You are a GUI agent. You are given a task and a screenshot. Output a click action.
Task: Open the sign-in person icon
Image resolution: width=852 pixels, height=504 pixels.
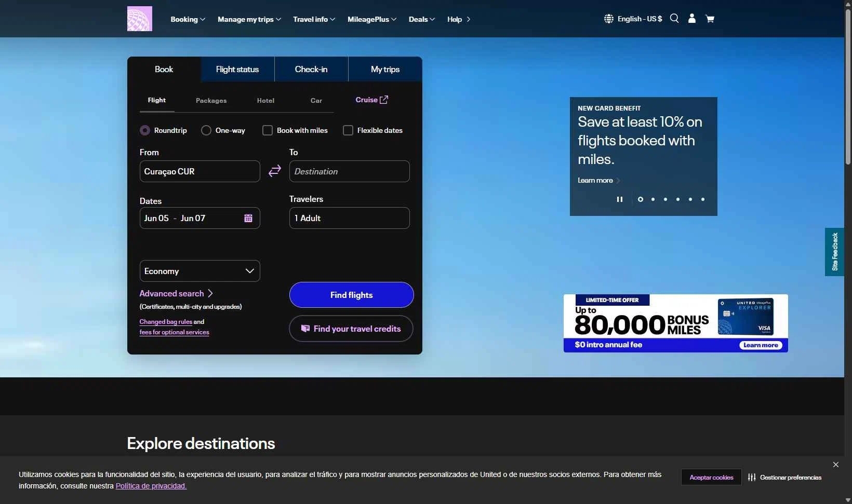pos(692,18)
